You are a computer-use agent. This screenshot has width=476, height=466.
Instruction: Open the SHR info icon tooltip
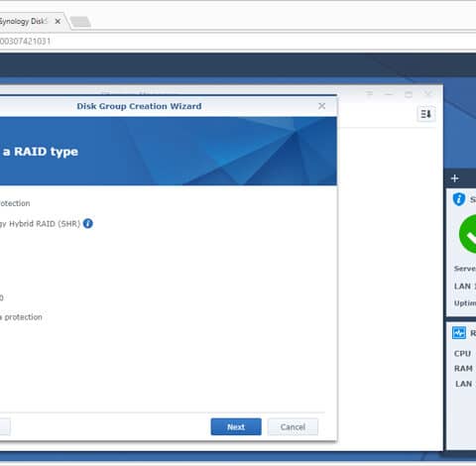coord(88,224)
